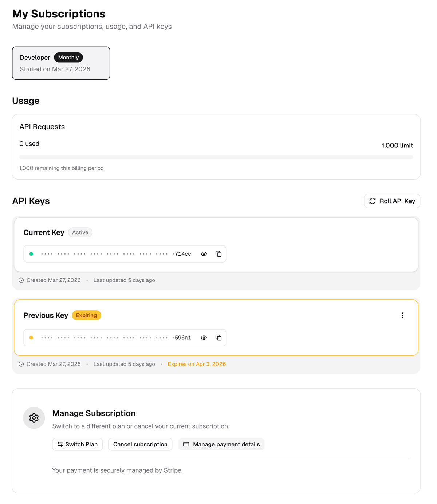The height and width of the screenshot is (504, 437).
Task: Click the Active badge next to Current Key
Action: [80, 232]
